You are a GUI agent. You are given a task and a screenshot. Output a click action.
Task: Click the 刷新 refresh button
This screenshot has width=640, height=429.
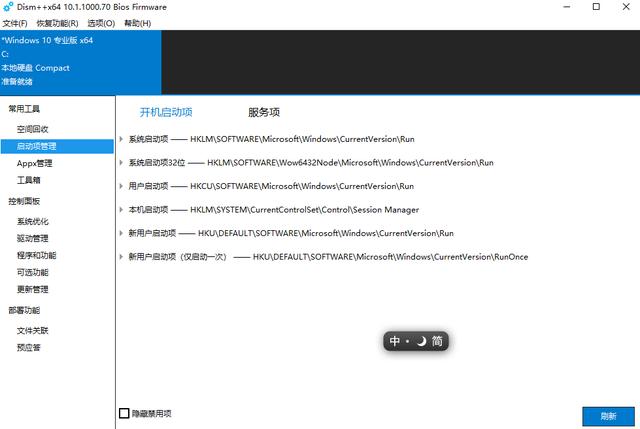click(x=608, y=416)
